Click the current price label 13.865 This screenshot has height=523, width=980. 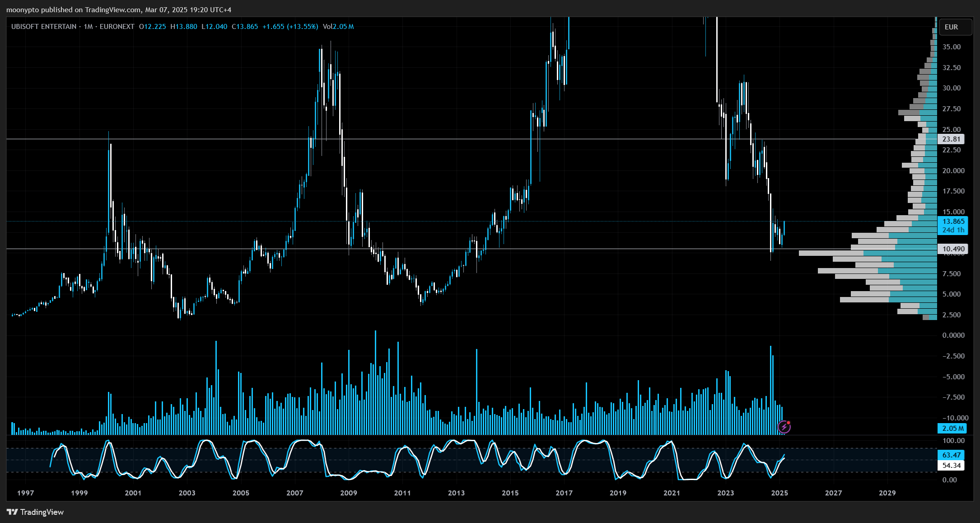tap(953, 221)
